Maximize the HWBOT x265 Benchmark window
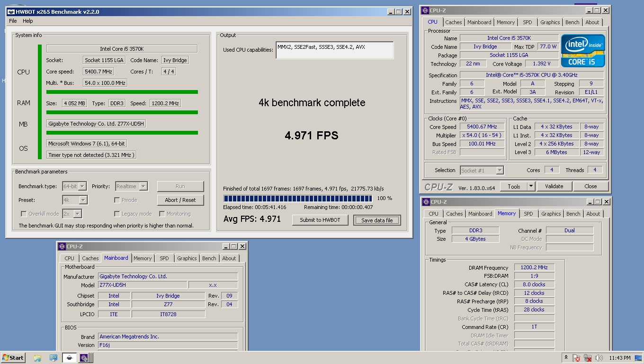 (x=399, y=12)
